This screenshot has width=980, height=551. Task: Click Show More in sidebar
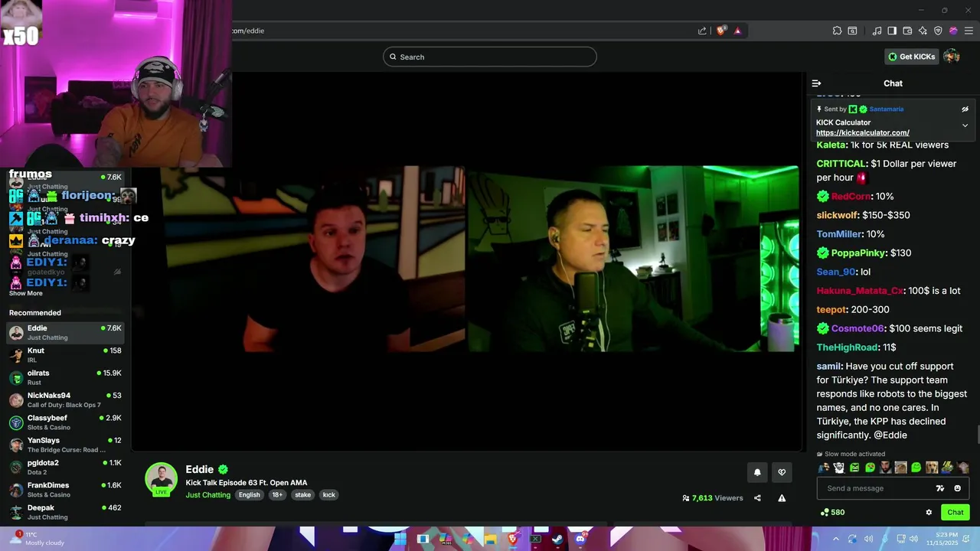(26, 294)
